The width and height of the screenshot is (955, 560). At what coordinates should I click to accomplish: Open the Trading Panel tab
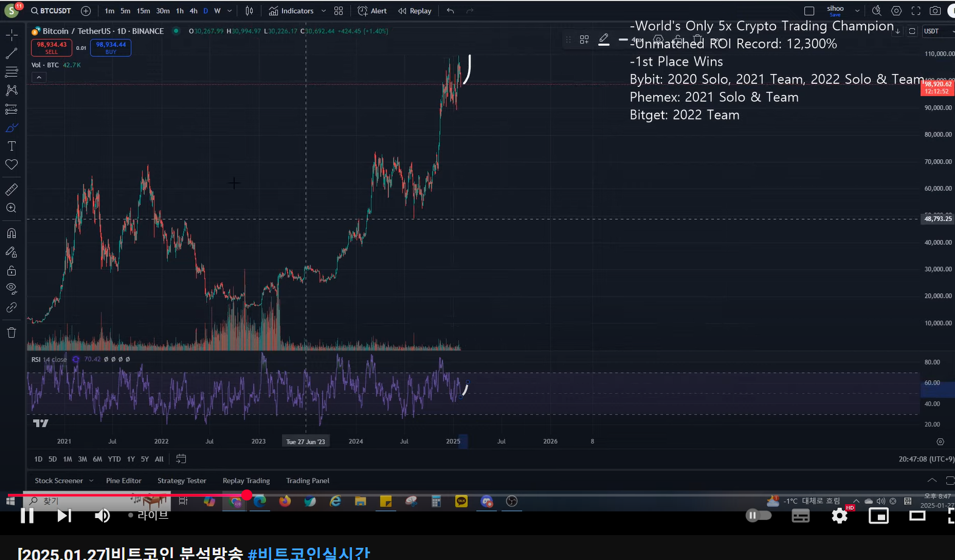pyautogui.click(x=308, y=480)
